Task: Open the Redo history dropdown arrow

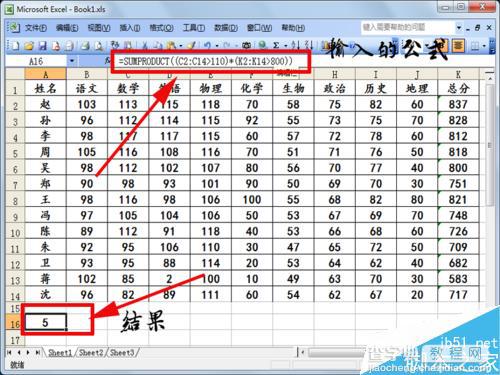Action: (x=236, y=46)
